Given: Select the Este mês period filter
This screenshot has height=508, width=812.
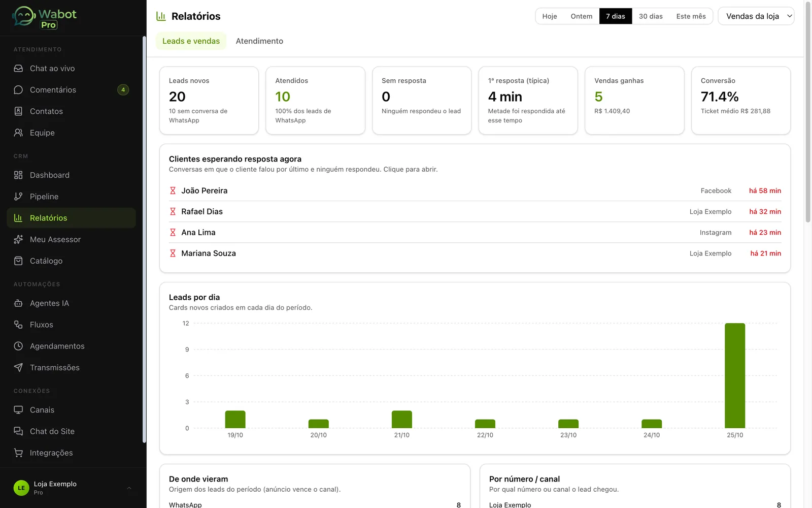Looking at the screenshot, I should click(691, 16).
